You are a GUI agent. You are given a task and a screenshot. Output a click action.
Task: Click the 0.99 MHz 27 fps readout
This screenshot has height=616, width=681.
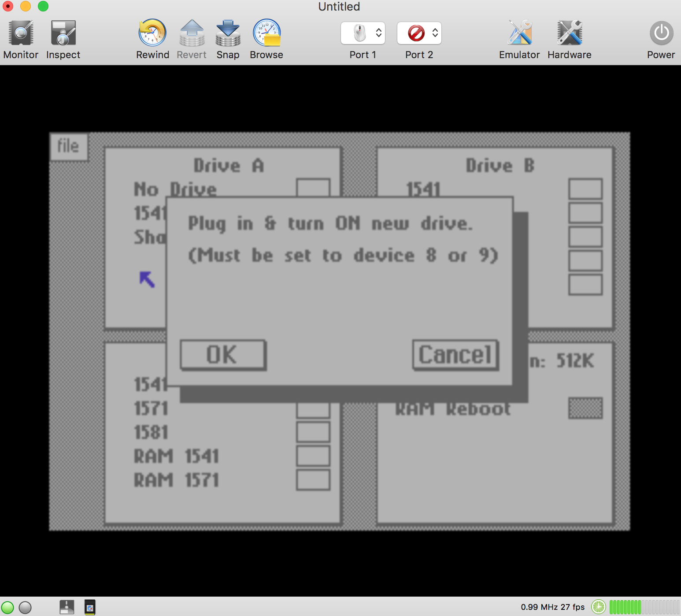click(552, 607)
